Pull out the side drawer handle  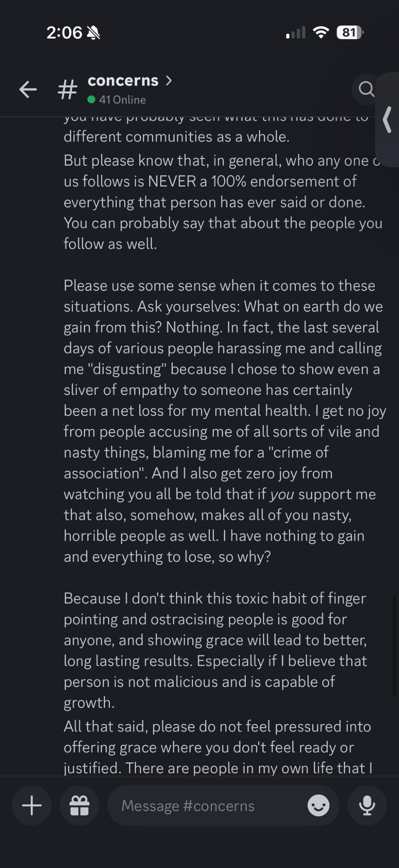click(388, 119)
